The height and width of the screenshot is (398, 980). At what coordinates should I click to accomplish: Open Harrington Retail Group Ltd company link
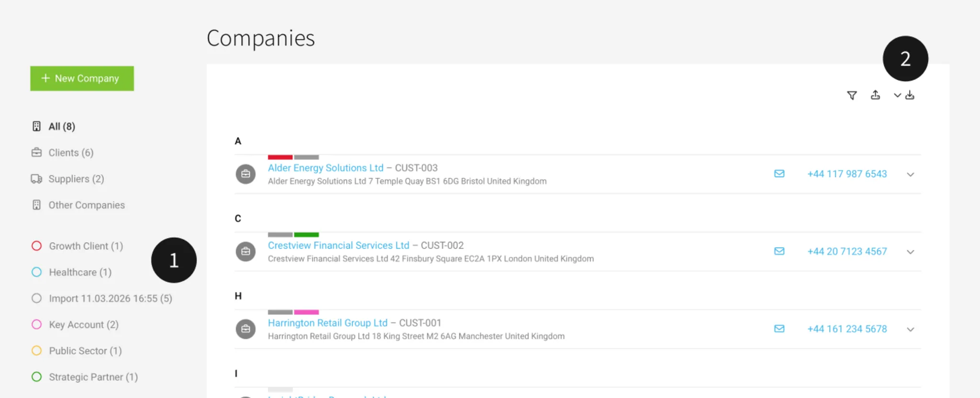pos(327,323)
